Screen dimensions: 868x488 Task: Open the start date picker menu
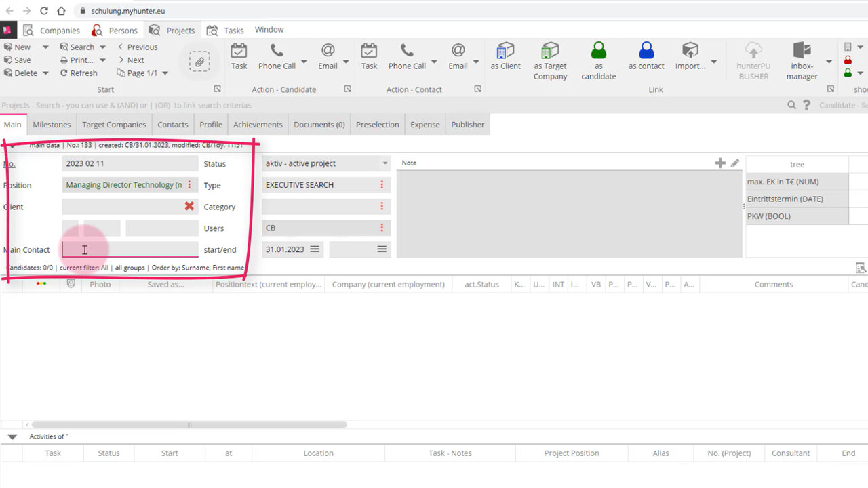(x=315, y=249)
